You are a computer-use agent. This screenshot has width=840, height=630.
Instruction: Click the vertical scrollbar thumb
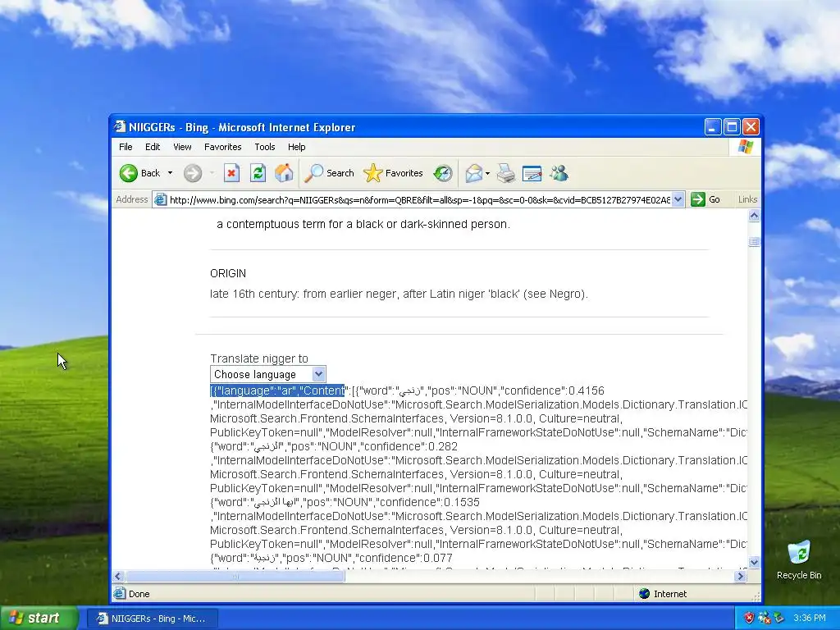click(x=754, y=242)
